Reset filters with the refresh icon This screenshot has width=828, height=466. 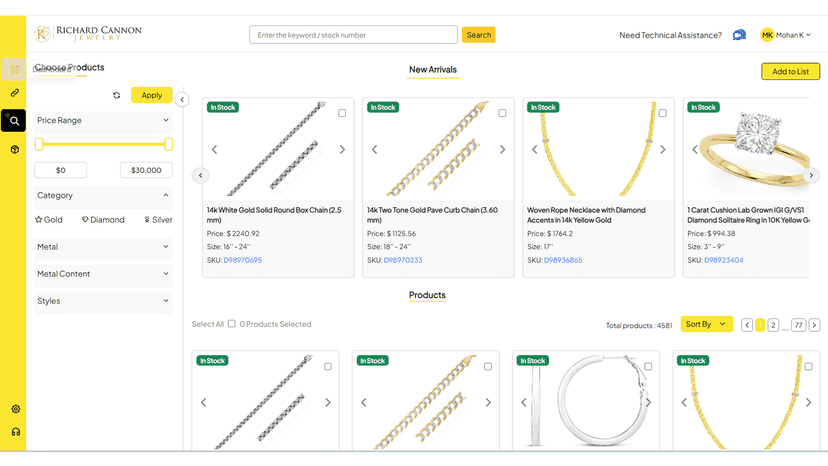(x=117, y=96)
